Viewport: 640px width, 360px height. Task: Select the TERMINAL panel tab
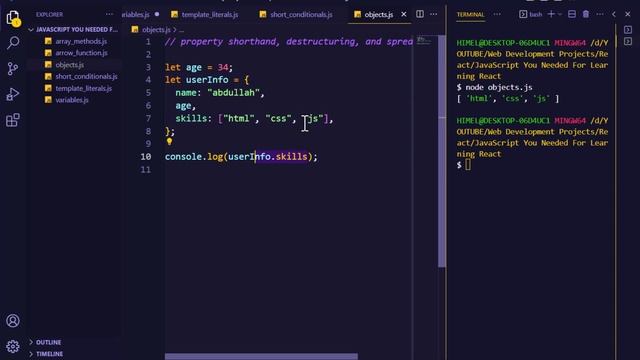pyautogui.click(x=470, y=14)
